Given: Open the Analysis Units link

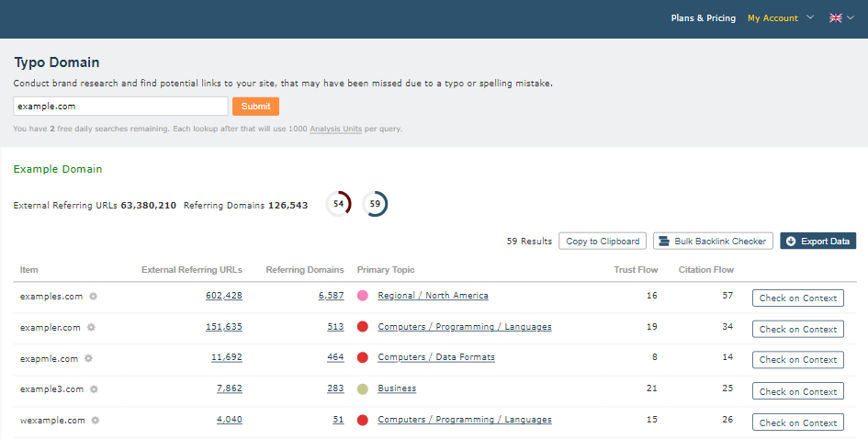Looking at the screenshot, I should coord(336,129).
